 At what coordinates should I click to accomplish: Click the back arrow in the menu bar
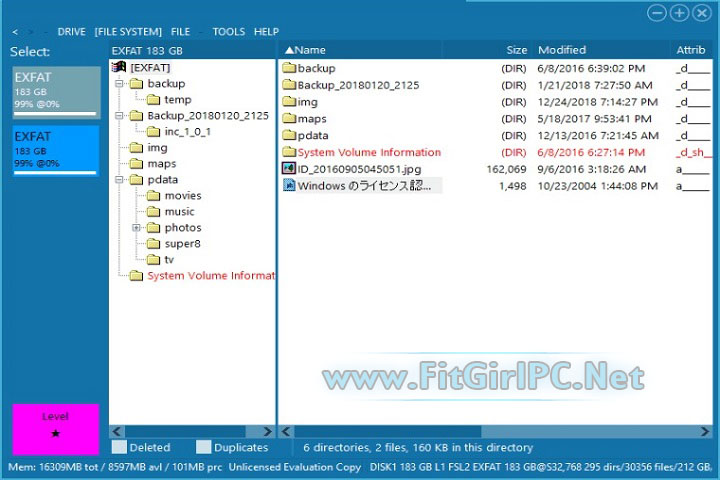click(x=15, y=32)
